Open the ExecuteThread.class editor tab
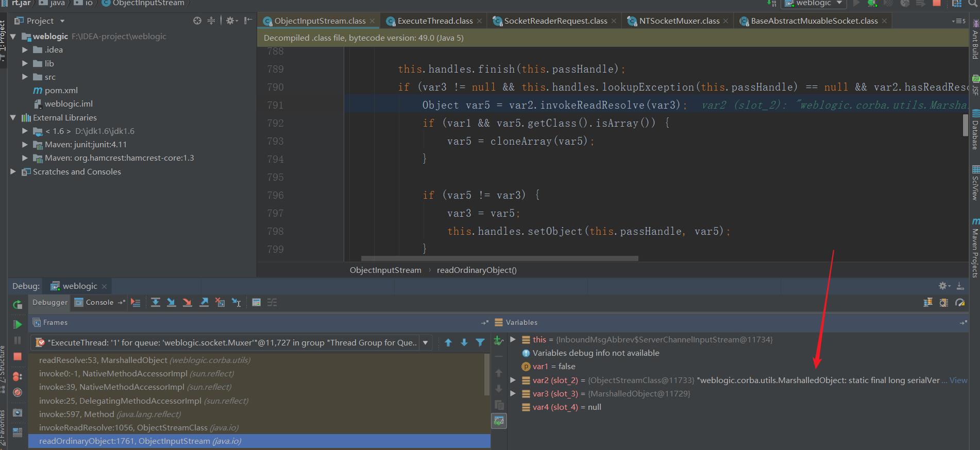980x450 pixels. pos(435,21)
